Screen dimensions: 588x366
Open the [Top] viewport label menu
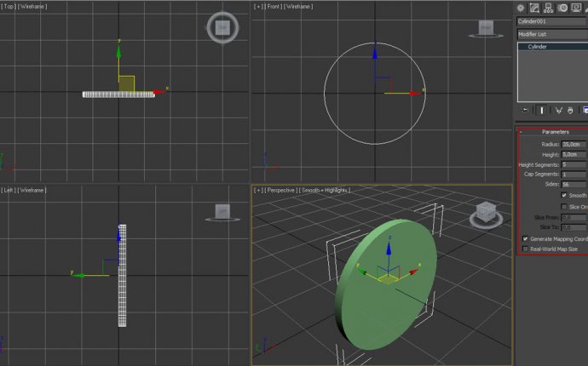[x=9, y=6]
